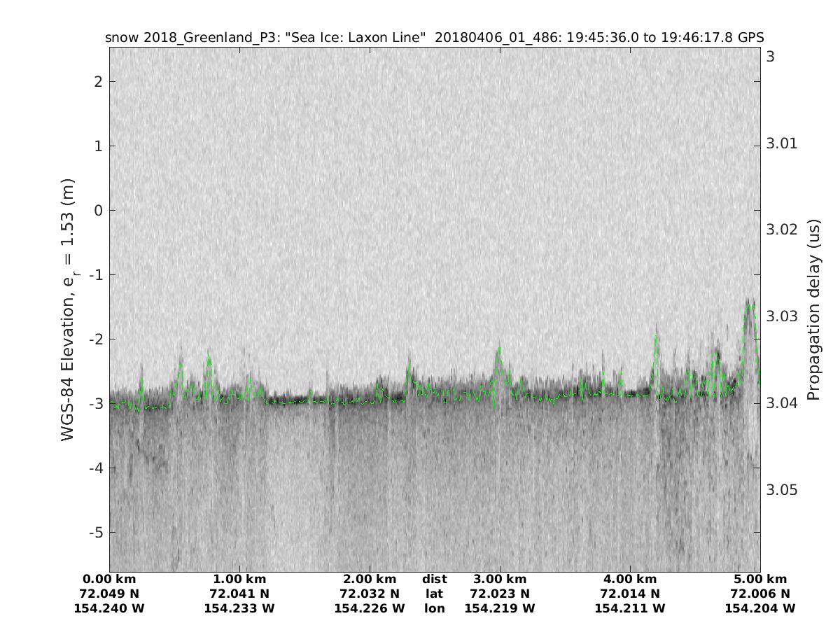Image resolution: width=840 pixels, height=630 pixels.
Task: Click the 2.00 km distance tick label
Action: click(370, 580)
